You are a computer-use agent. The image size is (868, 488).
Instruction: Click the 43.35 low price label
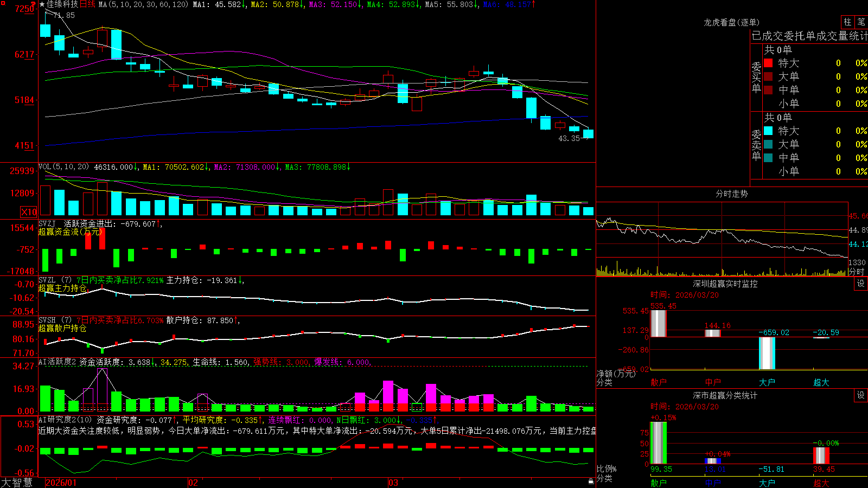[569, 138]
